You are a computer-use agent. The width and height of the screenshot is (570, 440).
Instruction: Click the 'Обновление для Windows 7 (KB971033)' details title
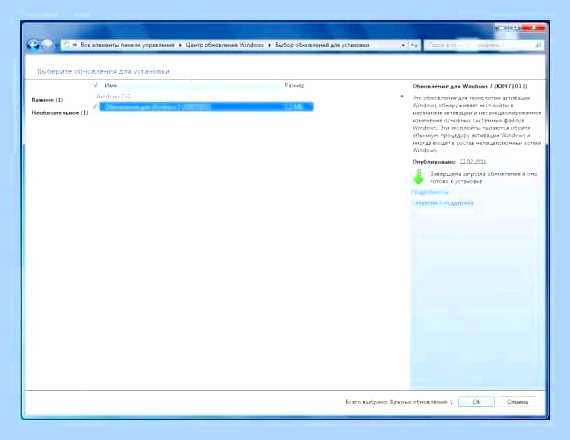click(x=470, y=86)
